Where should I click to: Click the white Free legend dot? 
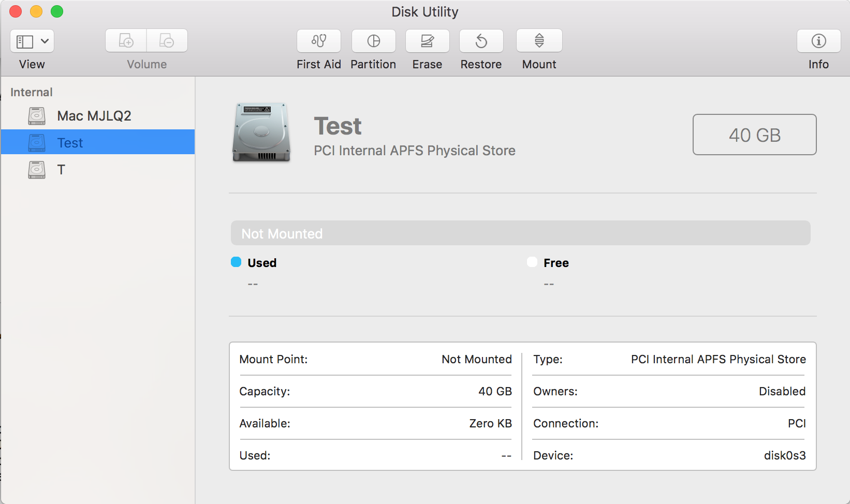532,262
